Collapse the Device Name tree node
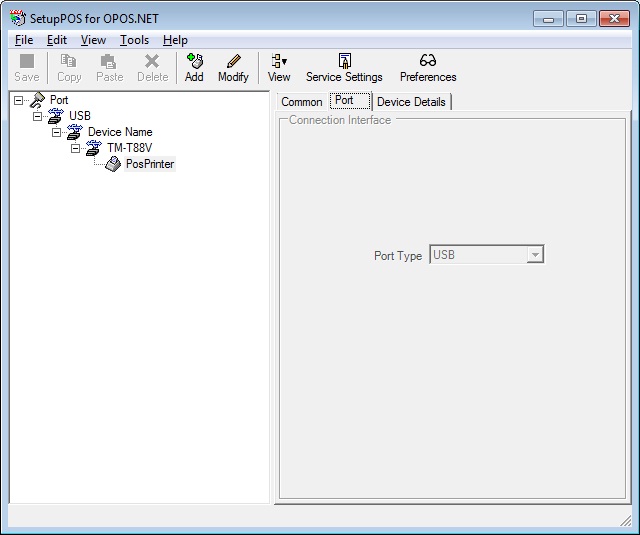 tap(56, 133)
